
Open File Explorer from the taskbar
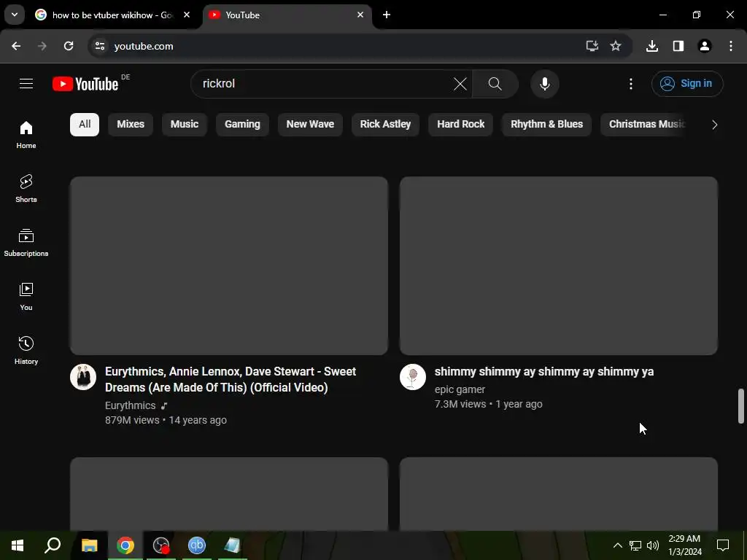click(x=89, y=545)
